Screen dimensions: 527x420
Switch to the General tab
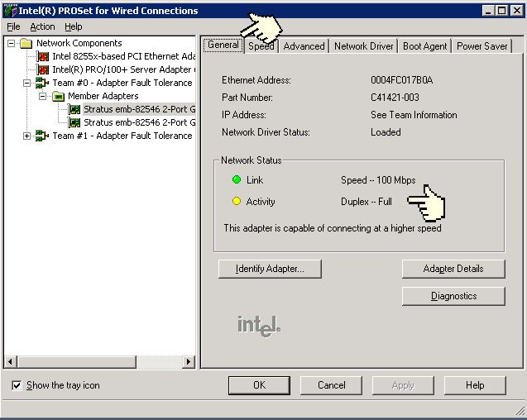[223, 45]
